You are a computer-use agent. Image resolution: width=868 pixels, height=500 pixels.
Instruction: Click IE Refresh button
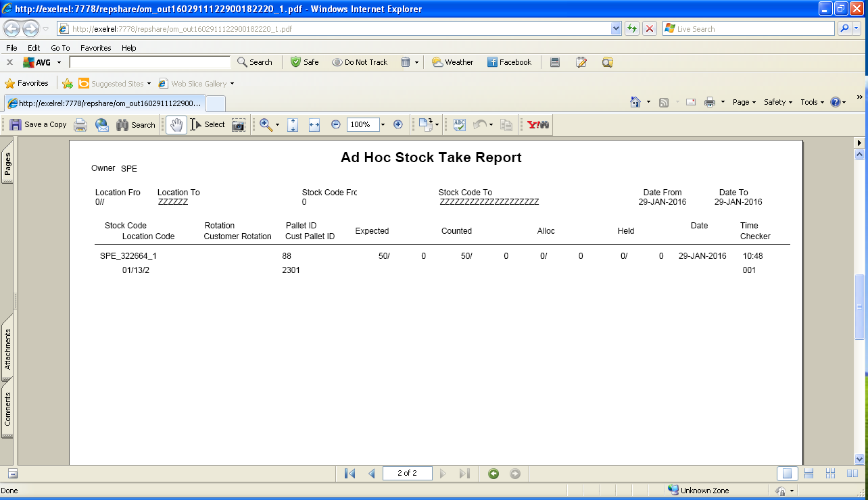pos(632,28)
